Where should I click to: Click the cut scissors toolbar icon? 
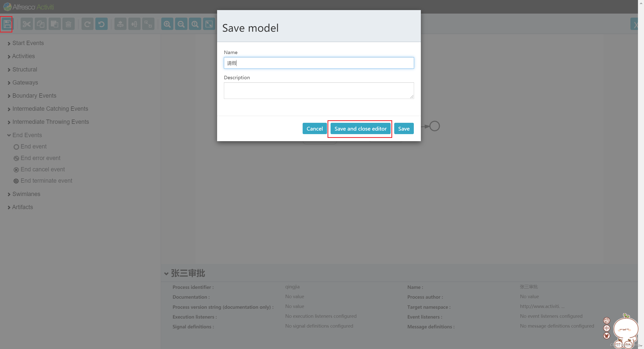coord(27,24)
